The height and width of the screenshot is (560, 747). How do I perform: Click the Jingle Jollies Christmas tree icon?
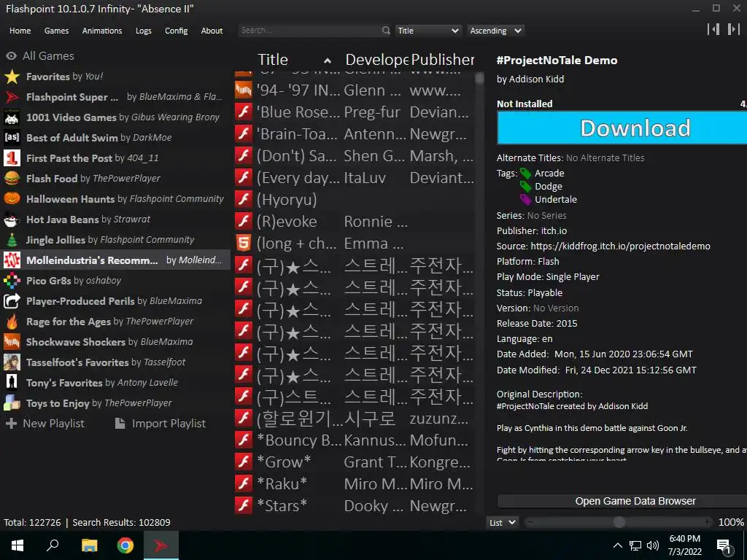pos(12,240)
